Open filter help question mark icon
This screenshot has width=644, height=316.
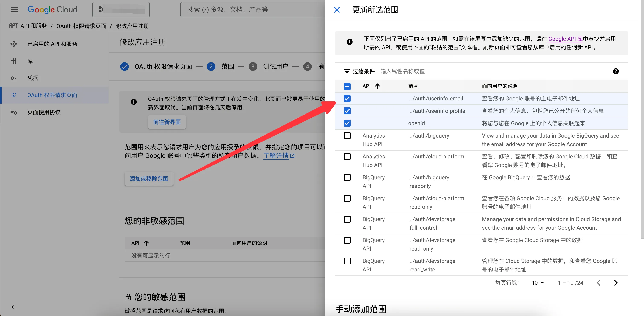point(616,71)
